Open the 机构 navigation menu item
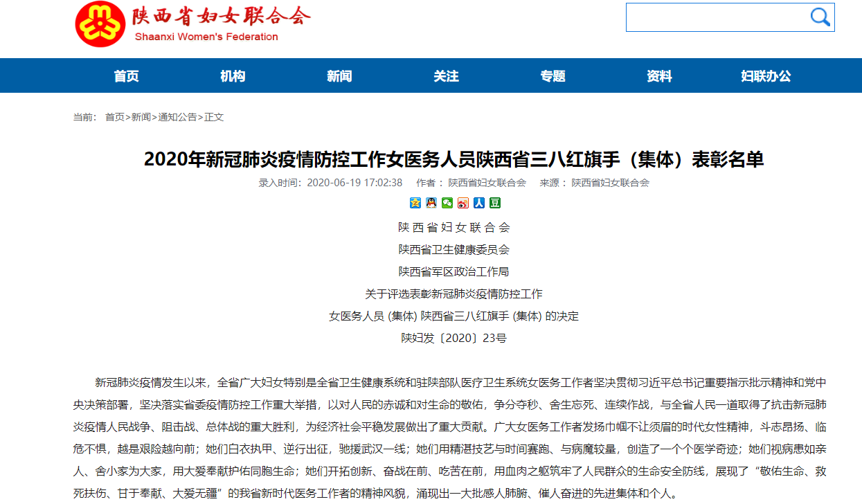 (233, 76)
